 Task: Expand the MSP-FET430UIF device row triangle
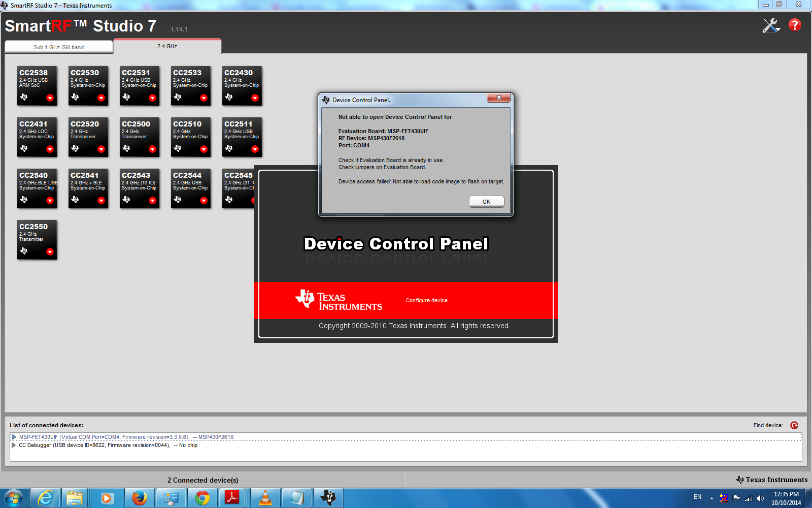[x=14, y=437]
